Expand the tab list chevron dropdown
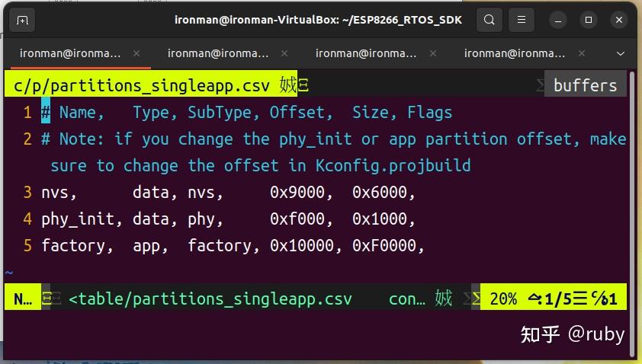This screenshot has height=364, width=642. pyautogui.click(x=620, y=53)
